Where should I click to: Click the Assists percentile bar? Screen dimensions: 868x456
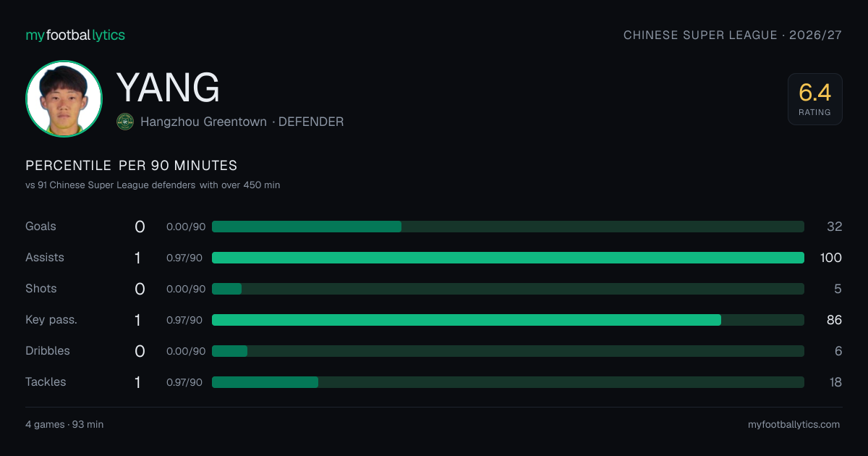[x=508, y=258]
